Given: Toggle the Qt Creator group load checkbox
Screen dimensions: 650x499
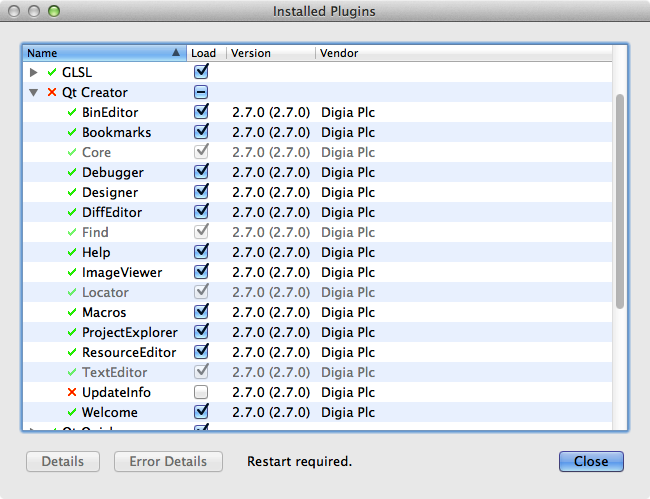Looking at the screenshot, I should click(x=201, y=92).
